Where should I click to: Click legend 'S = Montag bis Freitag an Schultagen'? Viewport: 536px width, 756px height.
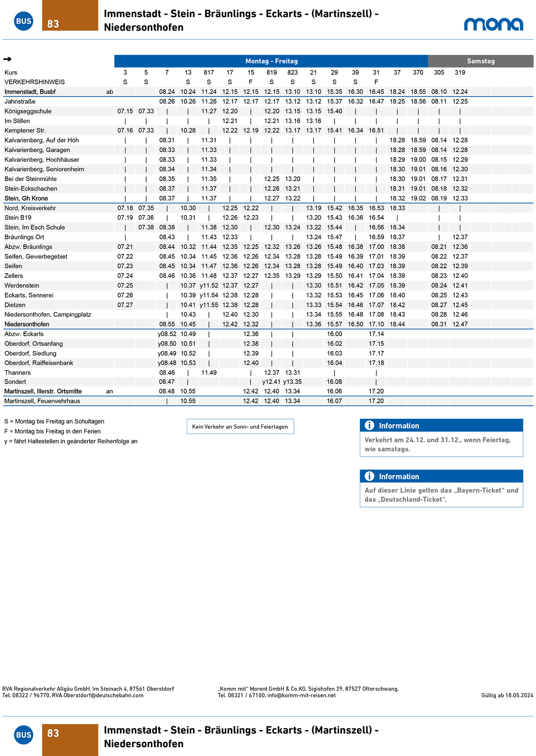coord(54,422)
